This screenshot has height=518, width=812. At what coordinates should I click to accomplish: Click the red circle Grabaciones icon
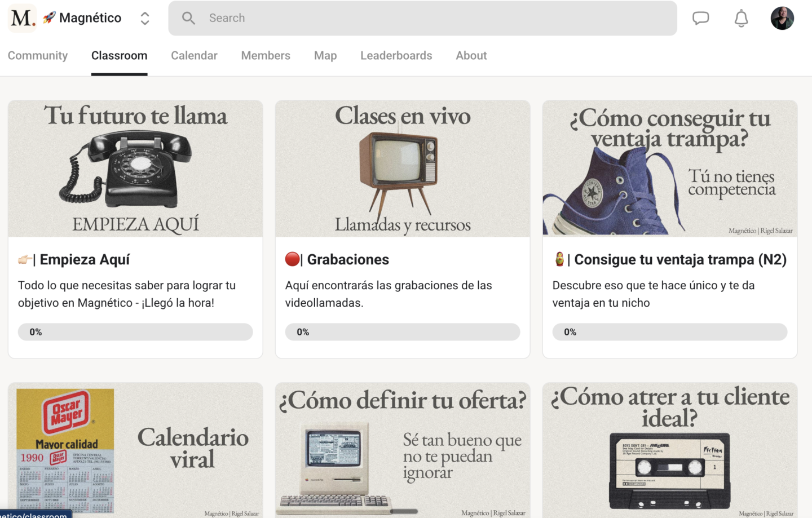coord(292,259)
